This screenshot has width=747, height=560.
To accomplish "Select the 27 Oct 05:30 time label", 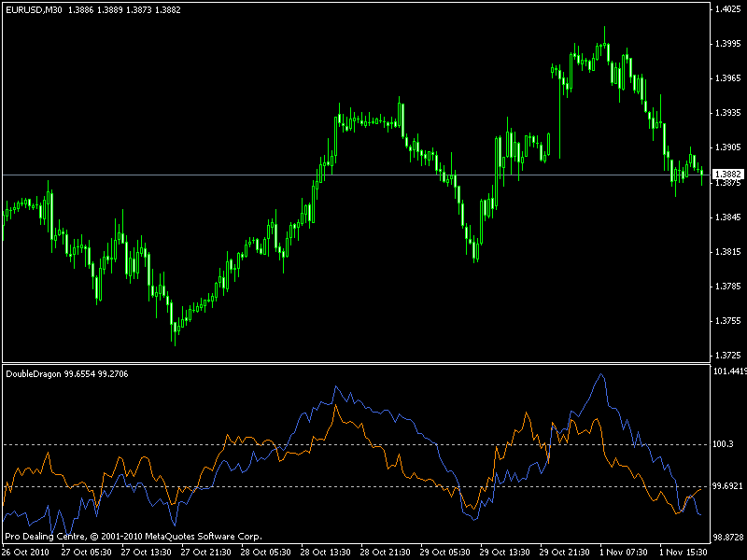I will [86, 553].
